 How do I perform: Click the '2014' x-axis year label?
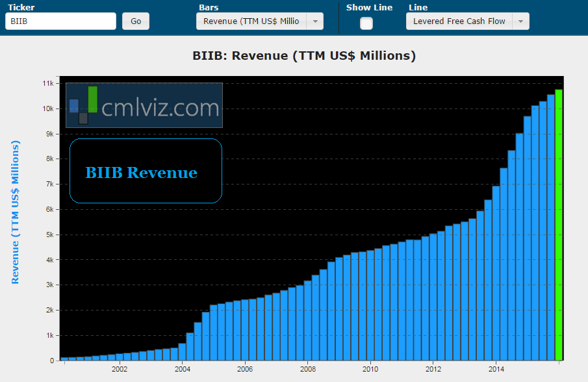click(x=496, y=369)
